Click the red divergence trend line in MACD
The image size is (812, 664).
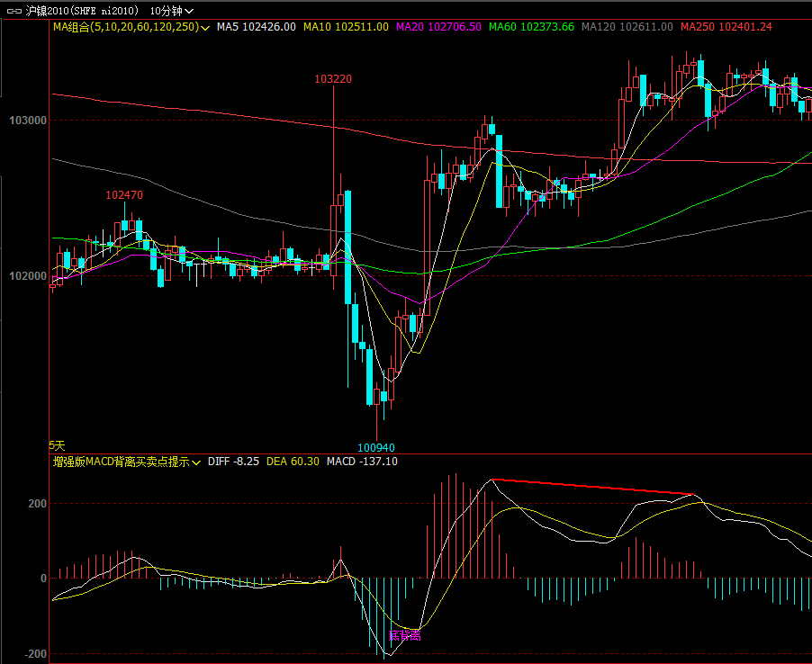pos(592,487)
